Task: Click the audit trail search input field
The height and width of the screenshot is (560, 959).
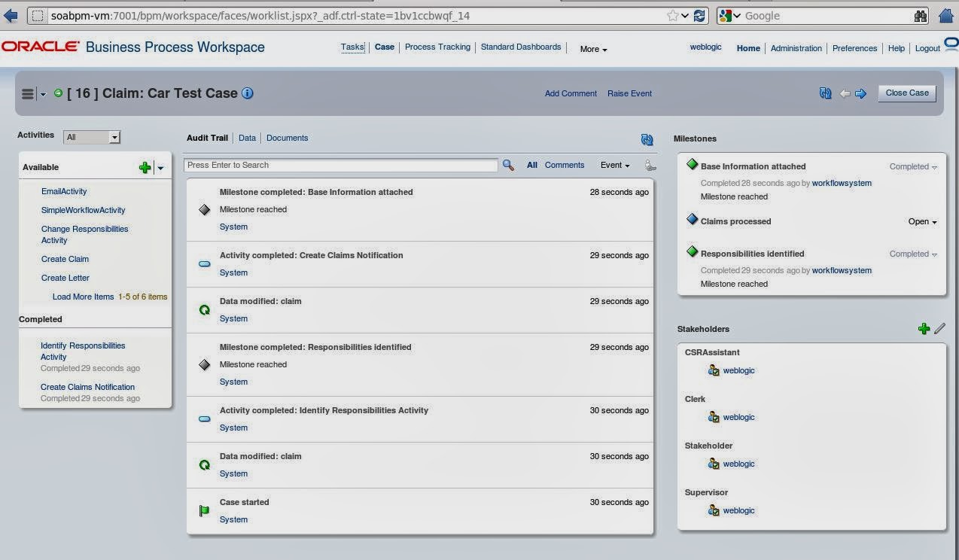Action: [x=339, y=165]
